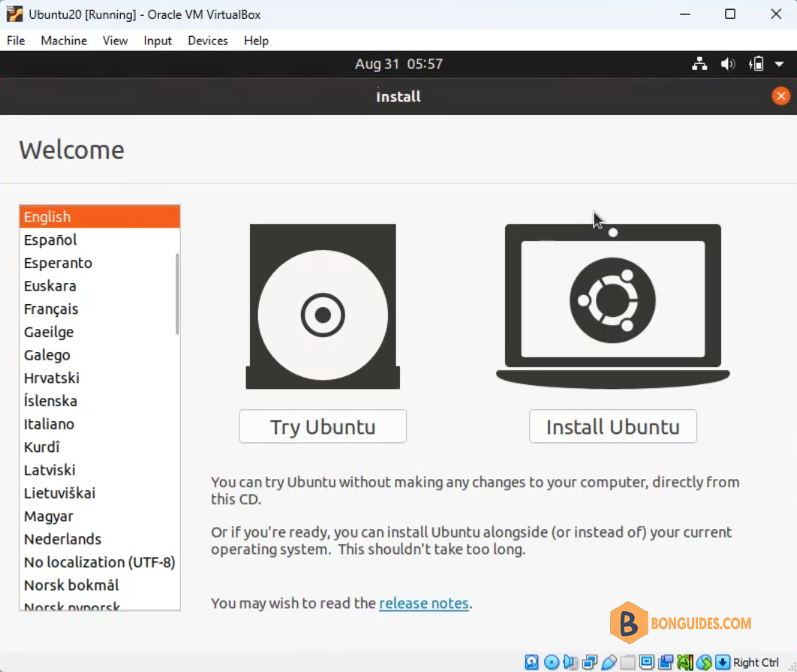797x672 pixels.
Task: Click the network adapters status icon
Action: point(590,661)
